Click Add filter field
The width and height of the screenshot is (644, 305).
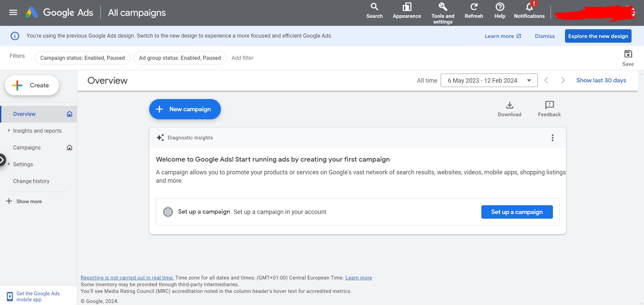242,58
